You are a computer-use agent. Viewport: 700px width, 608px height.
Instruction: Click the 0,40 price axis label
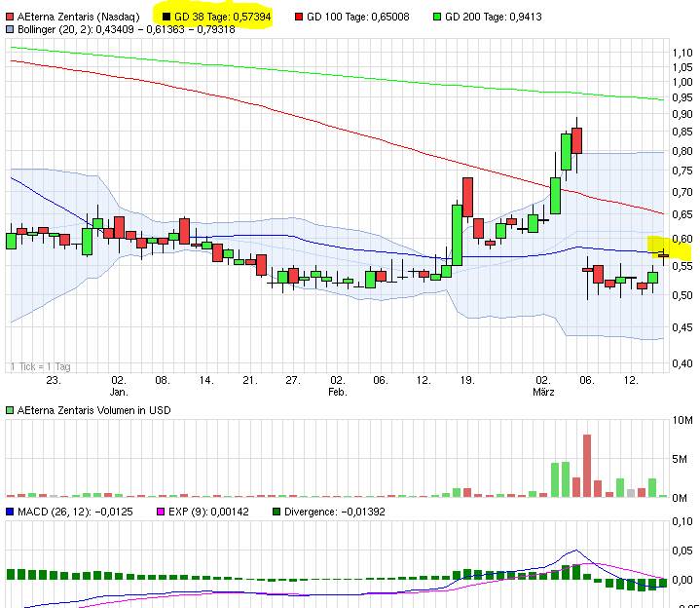[x=682, y=363]
